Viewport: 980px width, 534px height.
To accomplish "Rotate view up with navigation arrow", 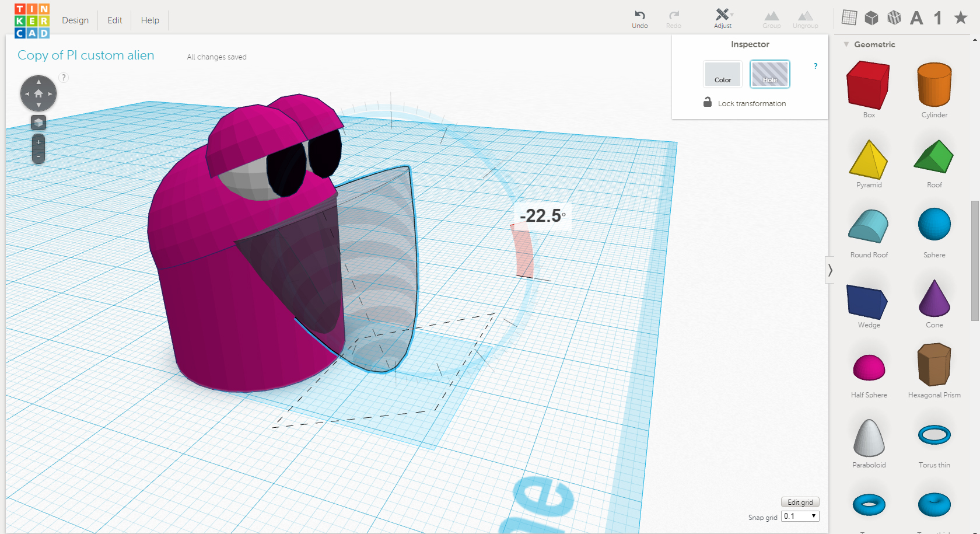I will (x=38, y=82).
